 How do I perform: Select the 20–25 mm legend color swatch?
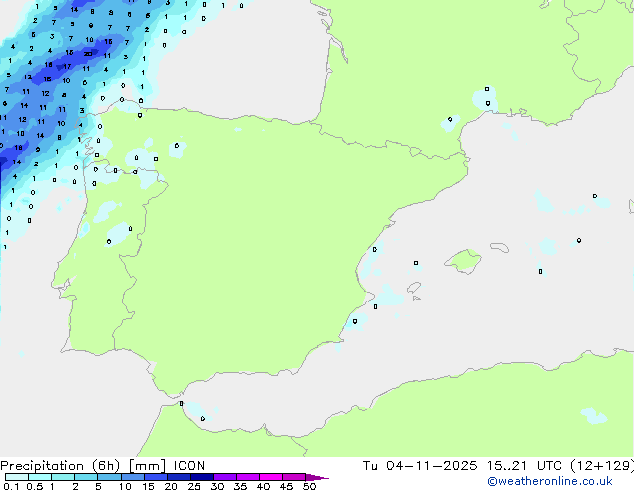click(x=179, y=477)
